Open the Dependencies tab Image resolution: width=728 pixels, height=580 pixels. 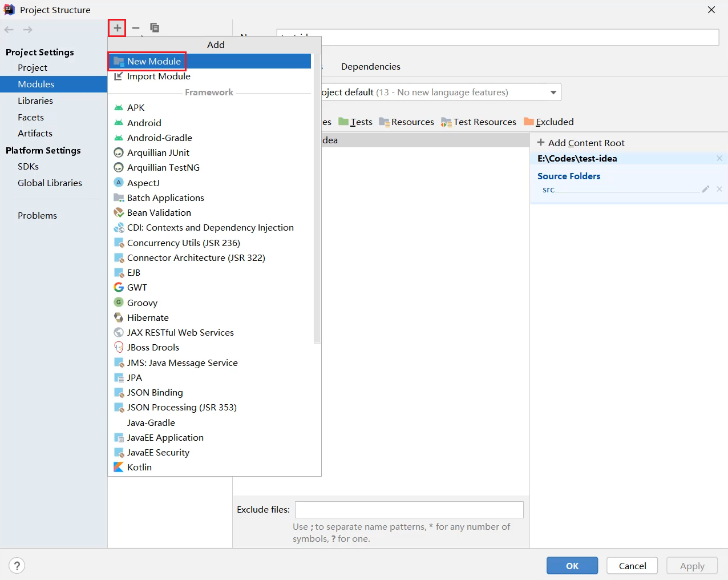(370, 67)
